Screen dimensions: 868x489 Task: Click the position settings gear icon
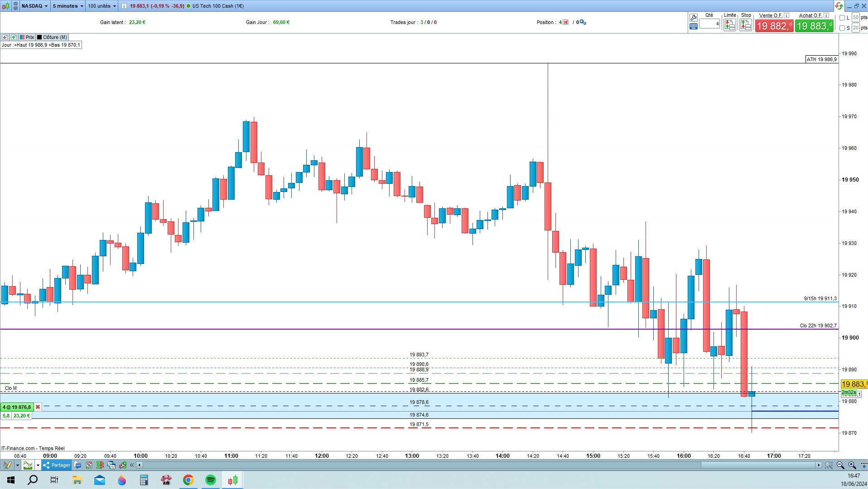point(583,22)
